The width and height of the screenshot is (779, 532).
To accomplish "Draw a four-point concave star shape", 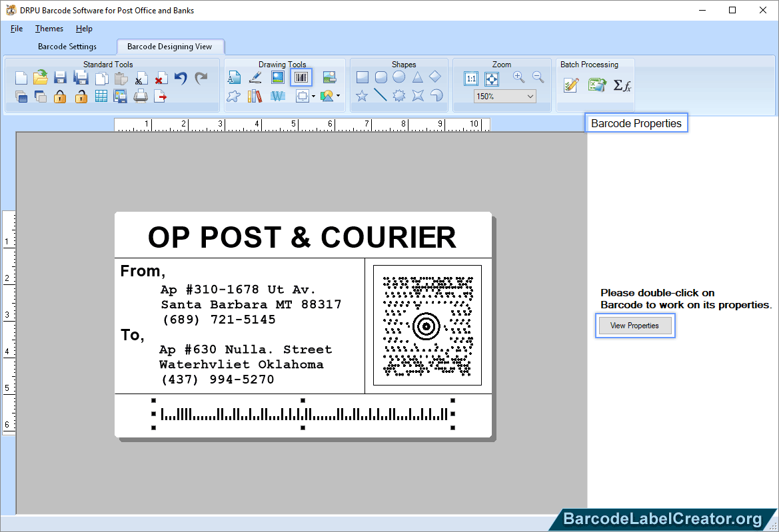I will [418, 95].
